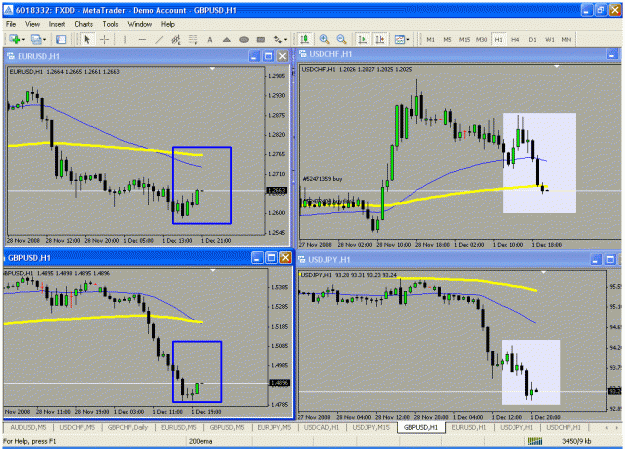Switch to USDJPY,M15 chart tab
The height and width of the screenshot is (449, 625).
pos(371,427)
